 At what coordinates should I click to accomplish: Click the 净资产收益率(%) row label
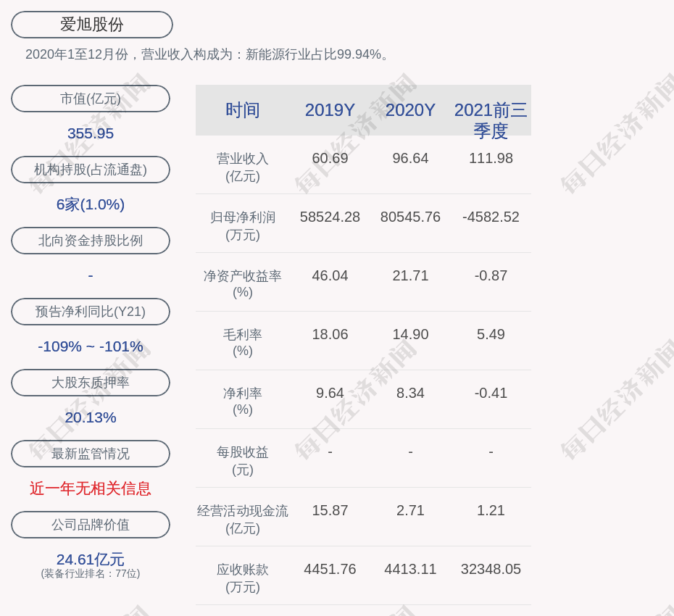tap(243, 284)
